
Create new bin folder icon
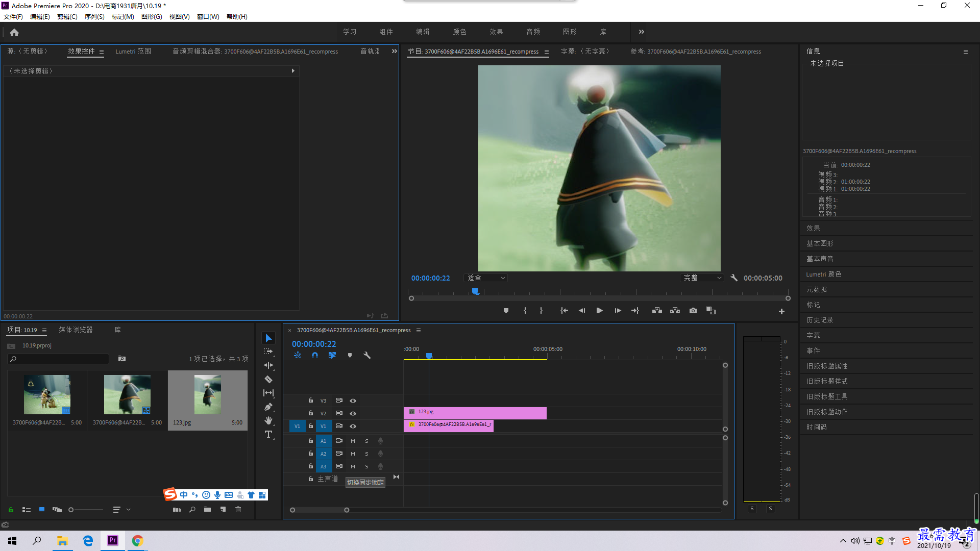[207, 510]
